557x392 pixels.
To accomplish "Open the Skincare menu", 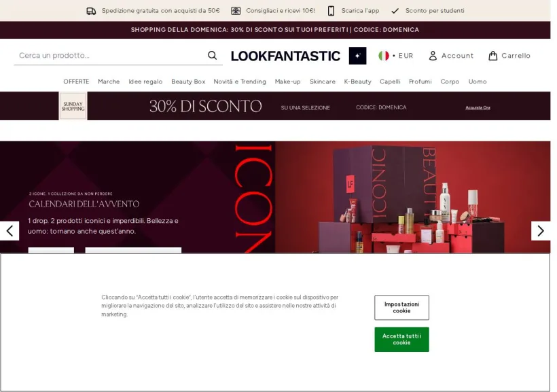I will (x=323, y=82).
